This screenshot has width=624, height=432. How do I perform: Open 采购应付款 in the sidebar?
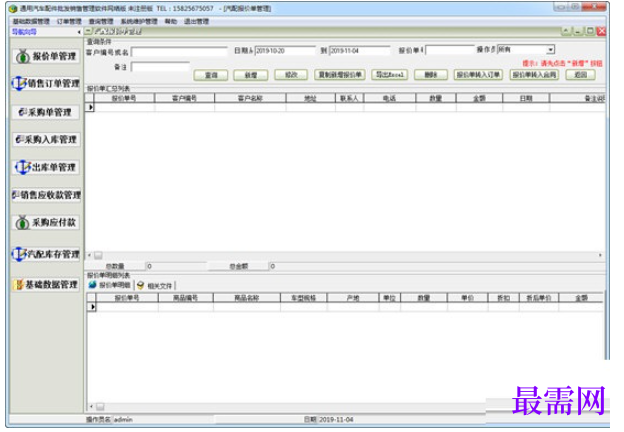(46, 222)
